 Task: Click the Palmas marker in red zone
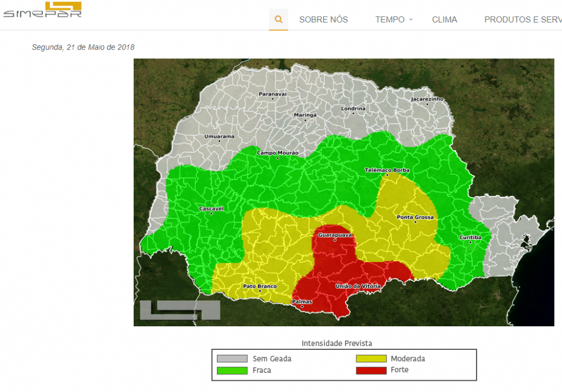tap(302, 306)
